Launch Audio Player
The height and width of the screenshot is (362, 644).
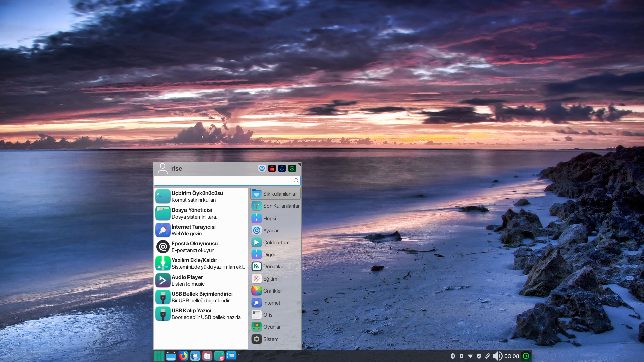point(201,280)
